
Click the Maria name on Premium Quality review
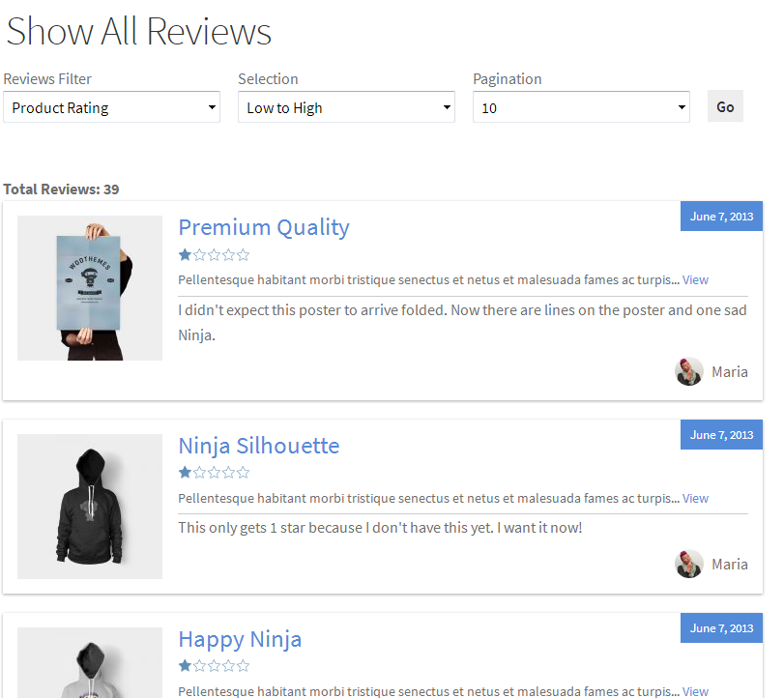[730, 372]
